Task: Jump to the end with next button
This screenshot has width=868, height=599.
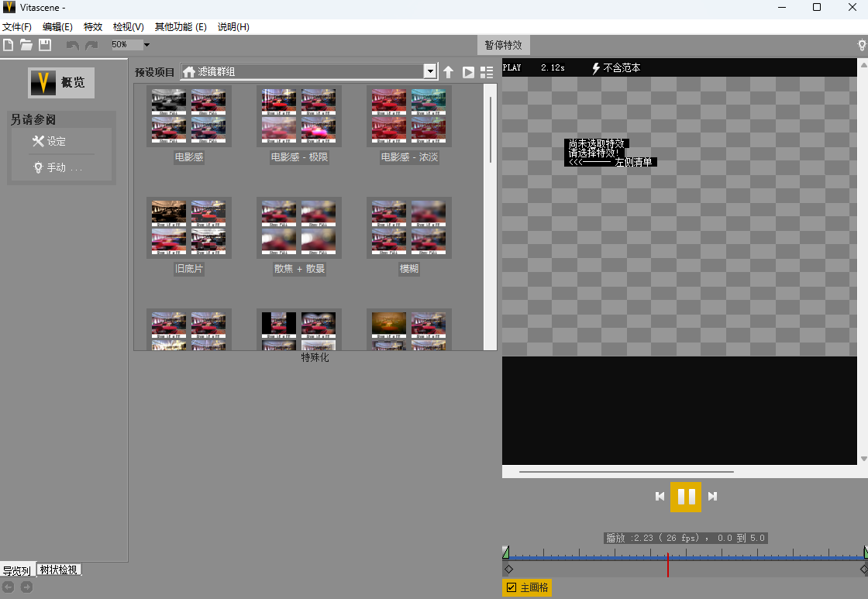Action: [x=712, y=496]
